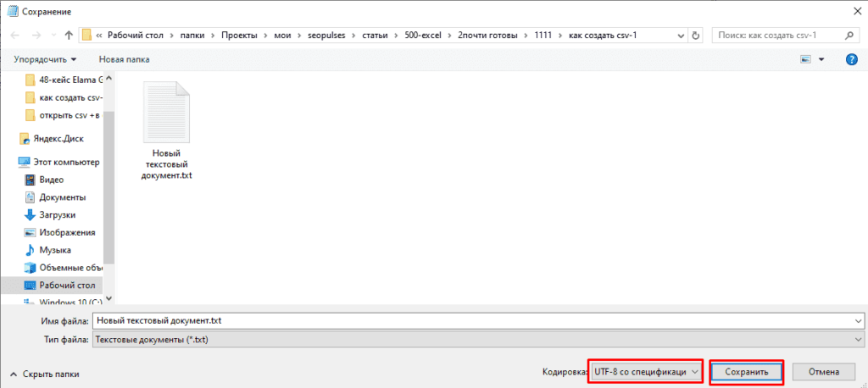This screenshot has width=868, height=388.
Task: Change view mode icon
Action: [x=805, y=59]
